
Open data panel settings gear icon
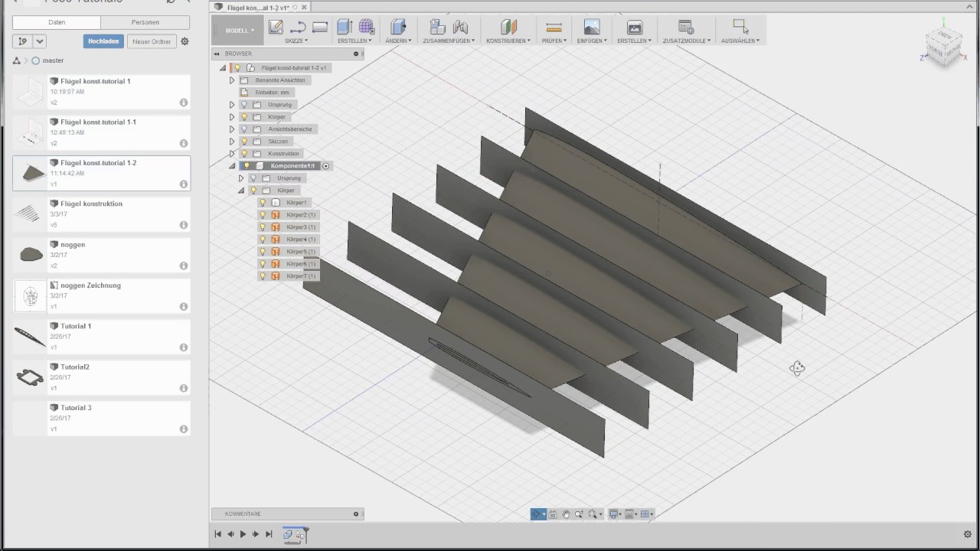pyautogui.click(x=185, y=41)
